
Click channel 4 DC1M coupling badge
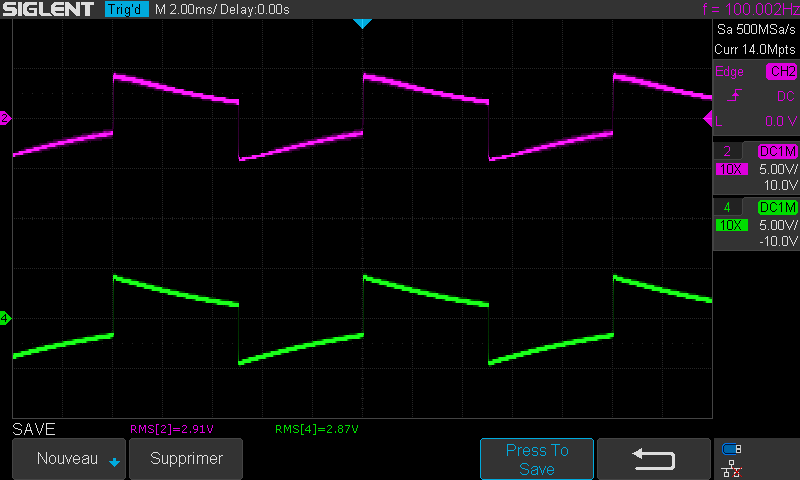778,207
